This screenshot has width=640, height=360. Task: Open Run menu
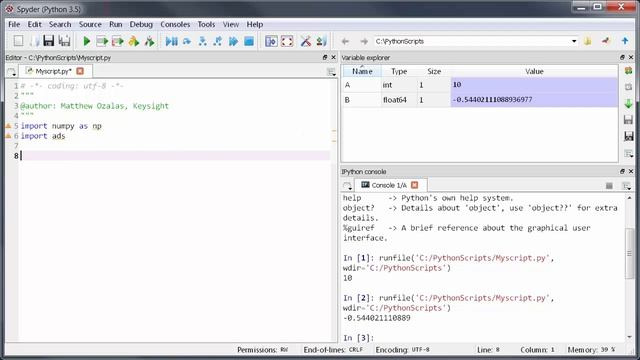116,24
